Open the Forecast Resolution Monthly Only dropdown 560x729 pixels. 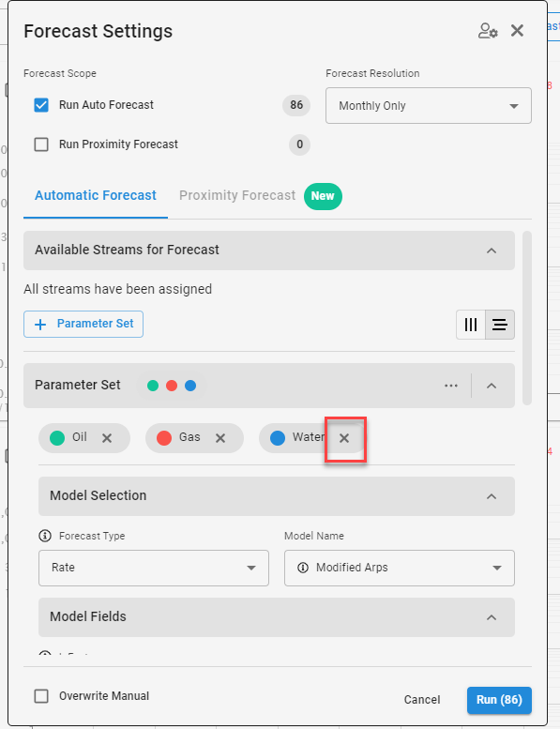429,105
